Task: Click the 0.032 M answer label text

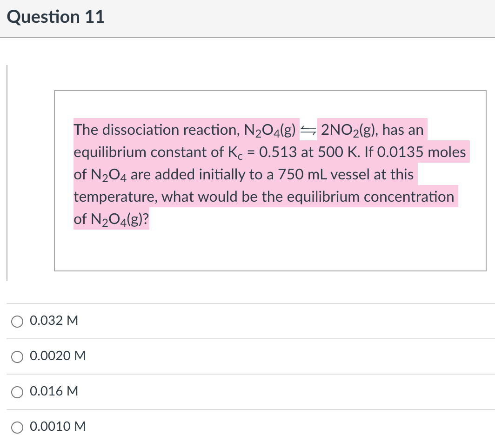Action: pyautogui.click(x=53, y=320)
